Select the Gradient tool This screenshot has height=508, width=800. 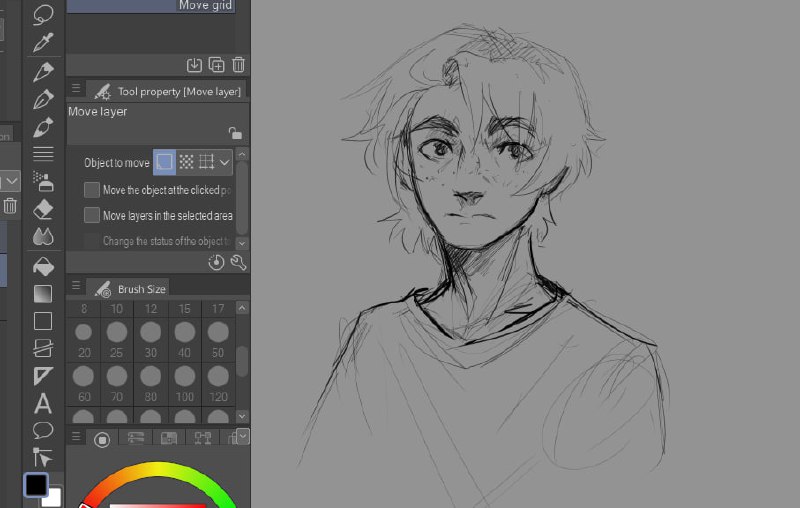click(43, 293)
